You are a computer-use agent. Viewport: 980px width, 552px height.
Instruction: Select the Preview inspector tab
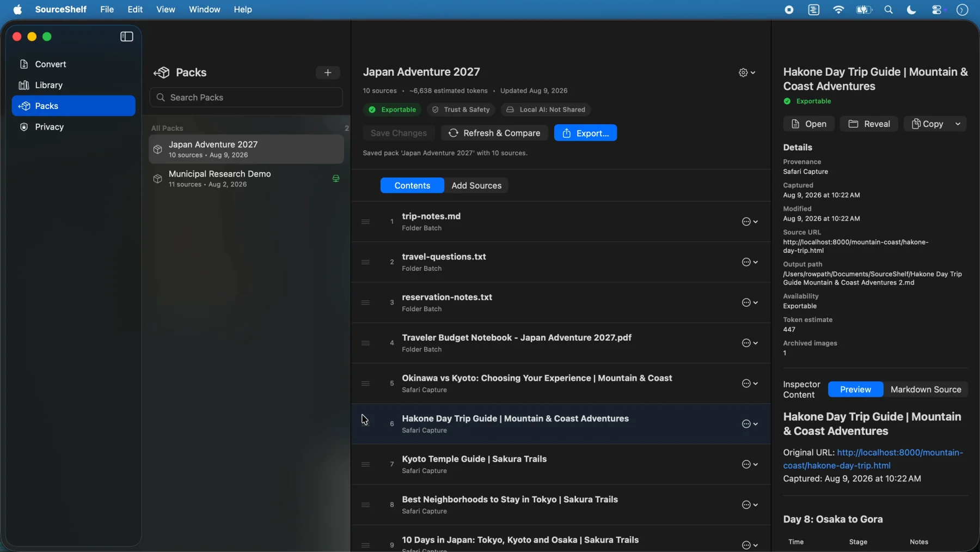855,390
